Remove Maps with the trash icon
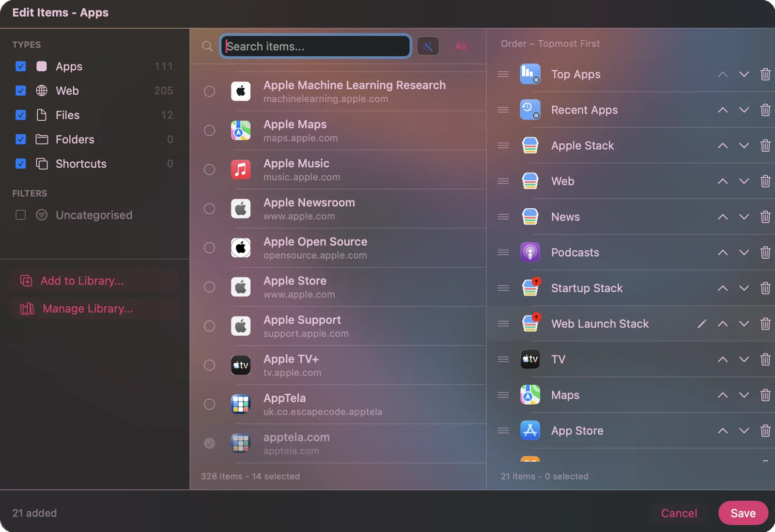 765,395
